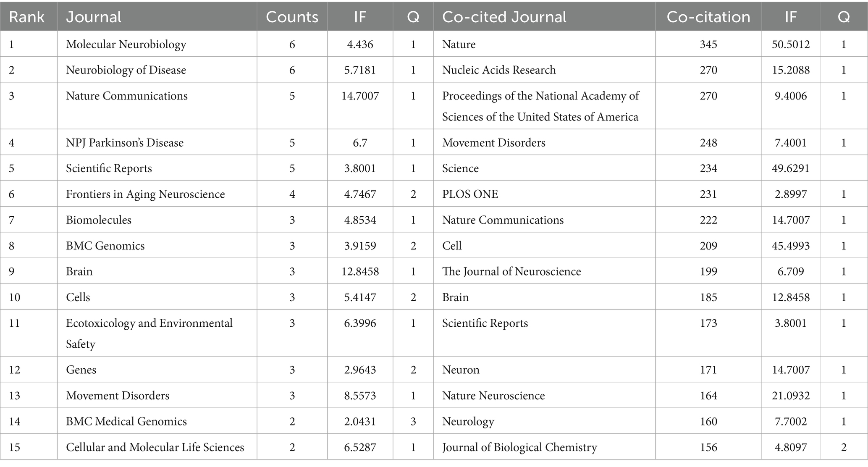Viewport: 868px width, 467px height.
Task: Click impact factor 5.4147
Action: 360,297
